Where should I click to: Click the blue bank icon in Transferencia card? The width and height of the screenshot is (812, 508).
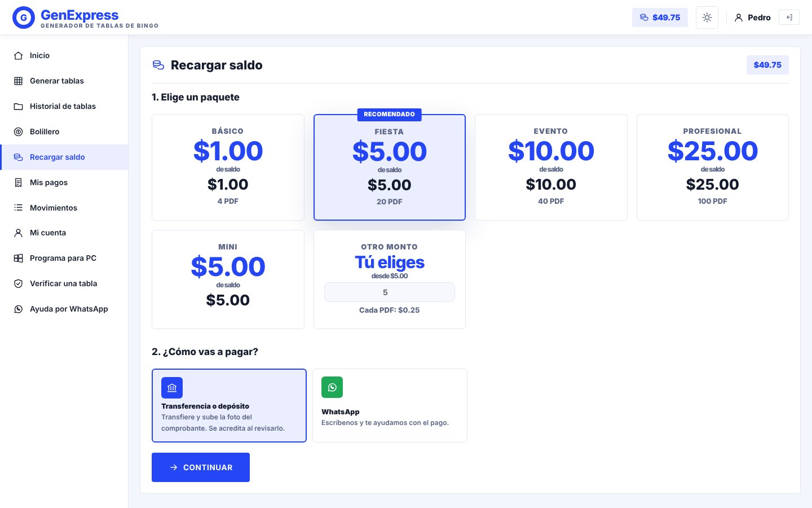click(x=172, y=388)
